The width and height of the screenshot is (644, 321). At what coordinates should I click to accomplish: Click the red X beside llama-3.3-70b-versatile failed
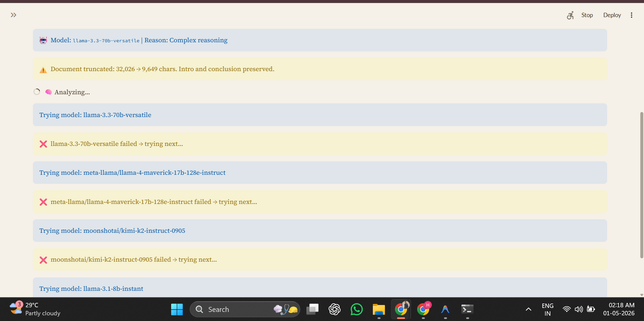[x=43, y=144]
